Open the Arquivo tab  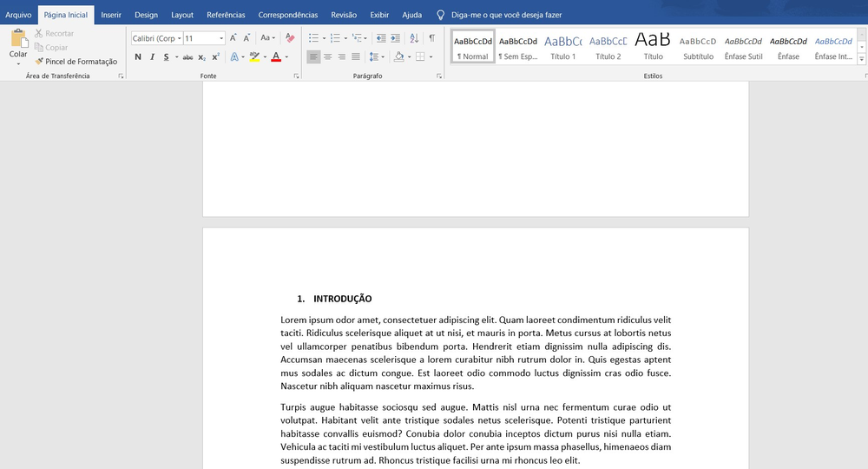point(18,15)
